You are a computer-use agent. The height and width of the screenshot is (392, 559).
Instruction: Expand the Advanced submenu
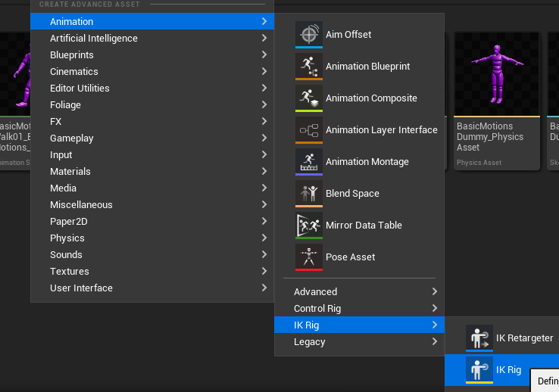[315, 292]
